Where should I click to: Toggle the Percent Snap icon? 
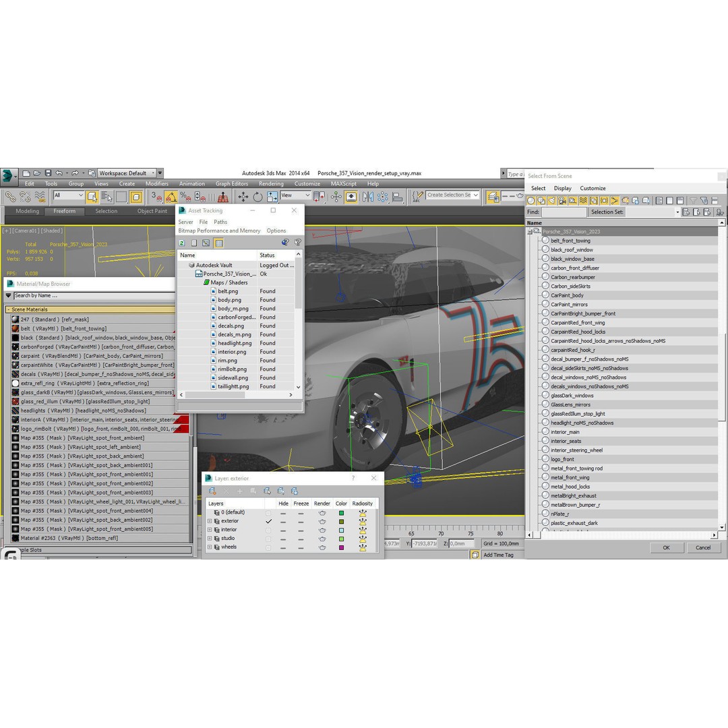tap(185, 197)
